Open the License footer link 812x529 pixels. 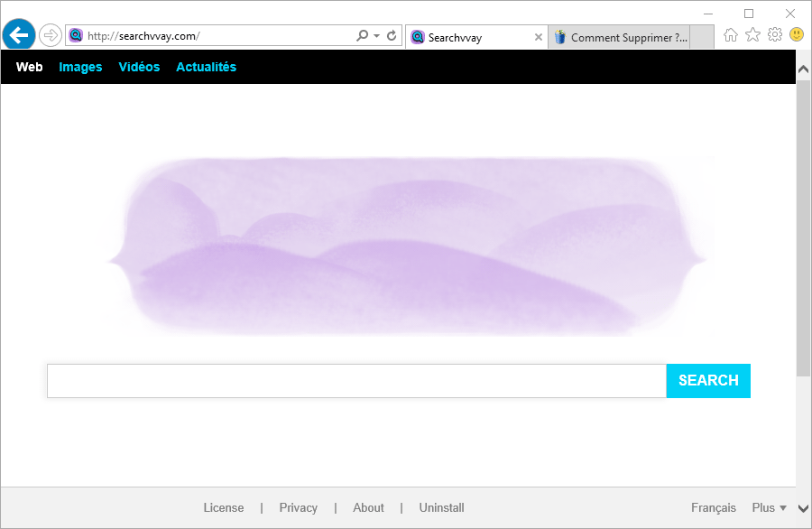pos(223,507)
